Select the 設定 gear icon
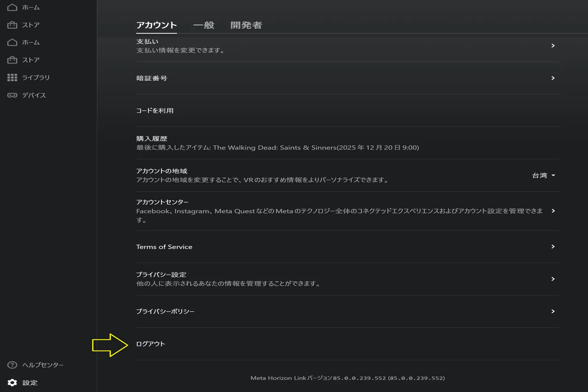Image resolution: width=588 pixels, height=392 pixels. pos(12,382)
